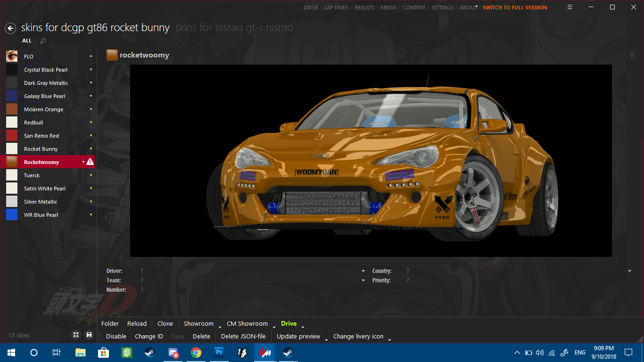Screen dimensions: 644x362
Task: Click the orange car preview image
Action: coord(371,161)
